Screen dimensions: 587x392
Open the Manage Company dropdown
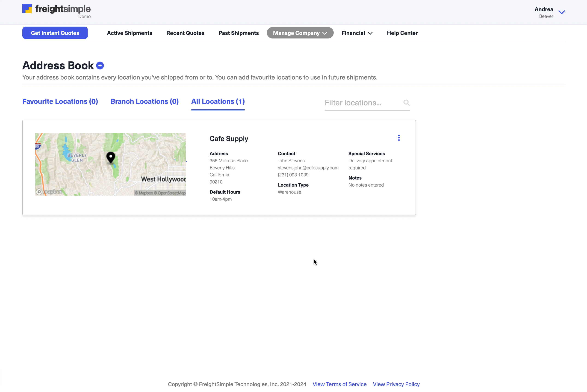click(300, 33)
